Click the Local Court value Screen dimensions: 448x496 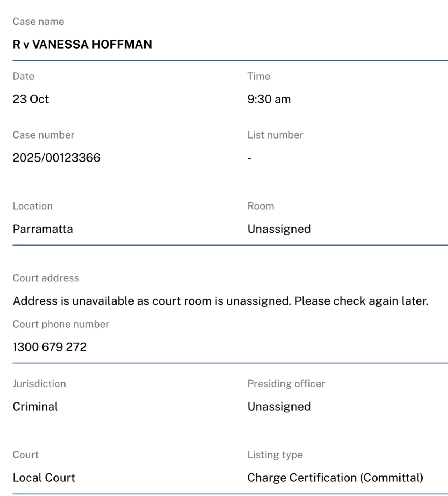point(44,478)
